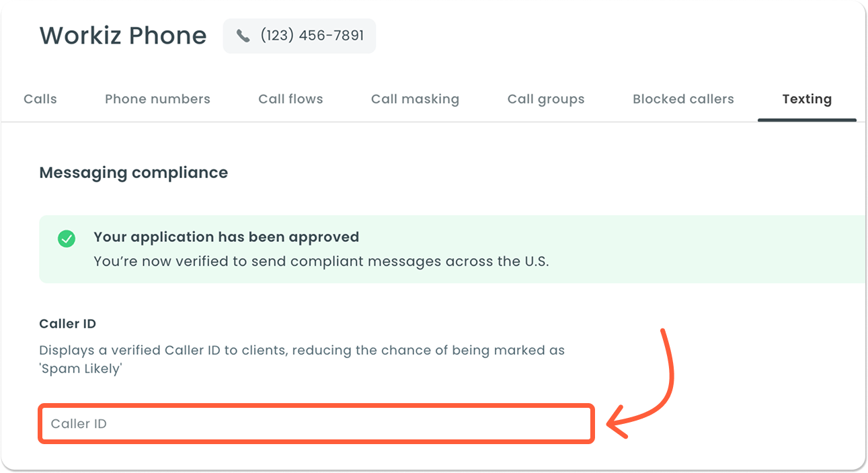Open the Call masking tab
The height and width of the screenshot is (473, 868).
(x=415, y=99)
